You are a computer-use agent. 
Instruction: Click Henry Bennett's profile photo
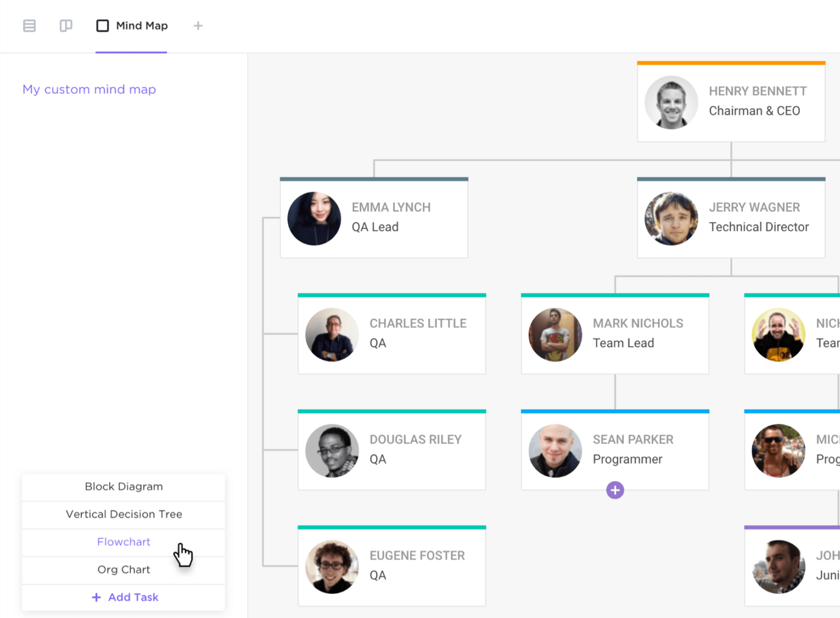click(671, 103)
